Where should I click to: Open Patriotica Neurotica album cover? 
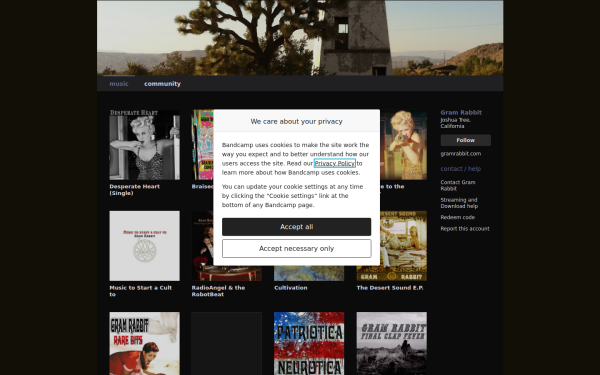pyautogui.click(x=309, y=343)
